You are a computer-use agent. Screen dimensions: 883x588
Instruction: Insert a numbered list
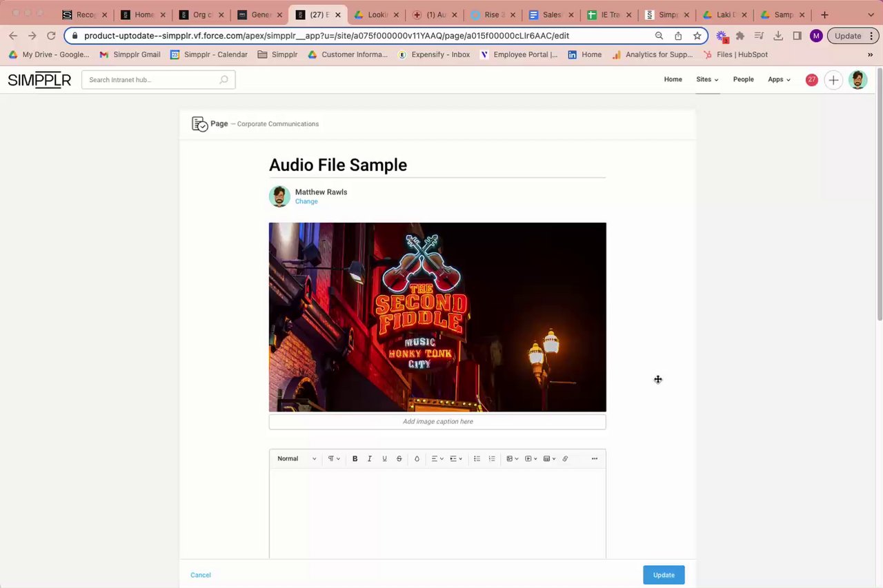click(x=492, y=458)
